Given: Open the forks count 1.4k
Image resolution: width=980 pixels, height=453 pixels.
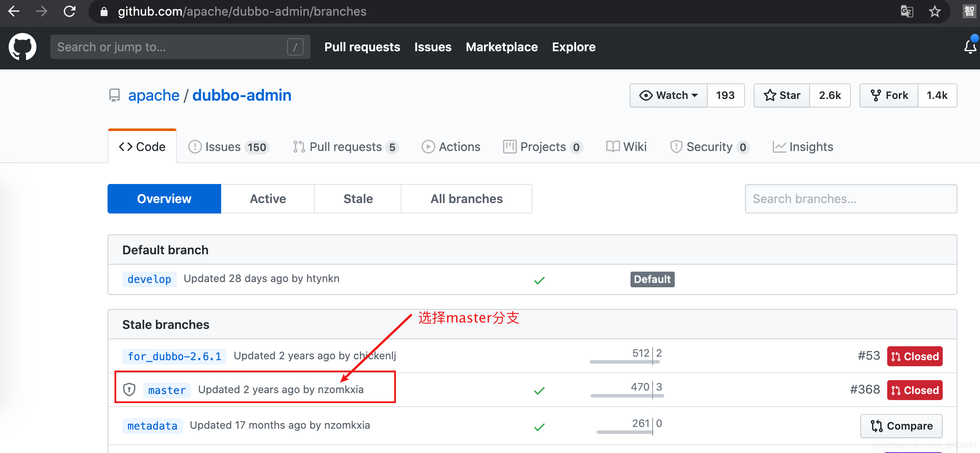Looking at the screenshot, I should 937,95.
